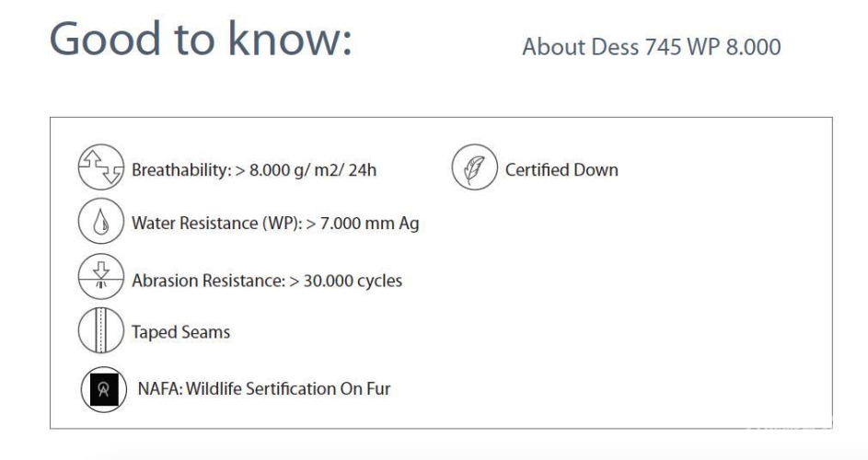868x460 pixels.
Task: Select the Breathability 8.000 g/m2/24h text
Action: (254, 169)
